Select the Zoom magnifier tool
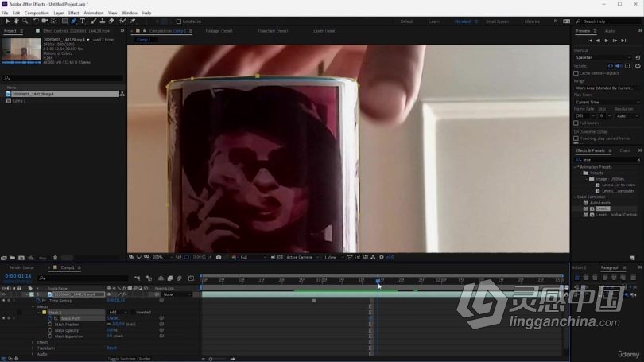Screen dimensions: 644x362 pos(25,21)
